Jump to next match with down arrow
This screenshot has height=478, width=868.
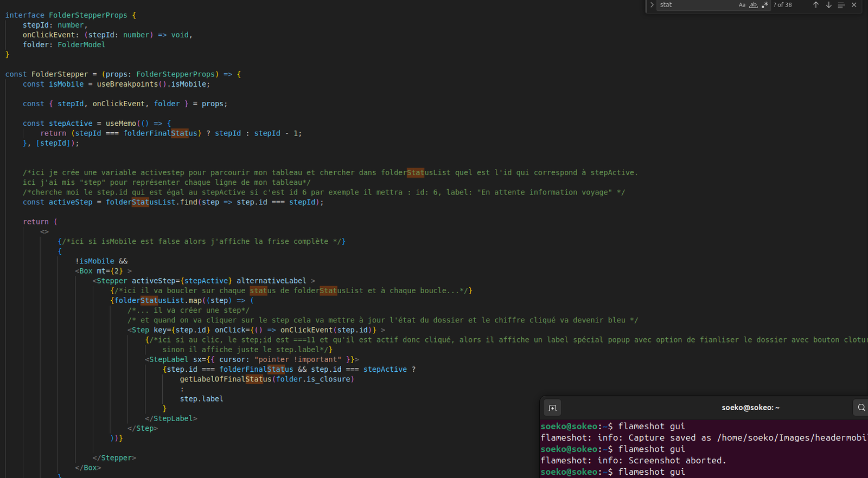pos(828,5)
